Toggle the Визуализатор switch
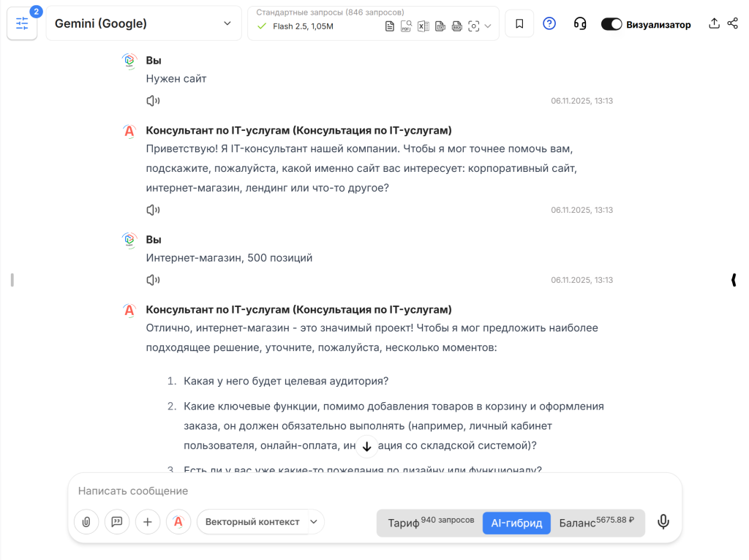 click(x=611, y=23)
